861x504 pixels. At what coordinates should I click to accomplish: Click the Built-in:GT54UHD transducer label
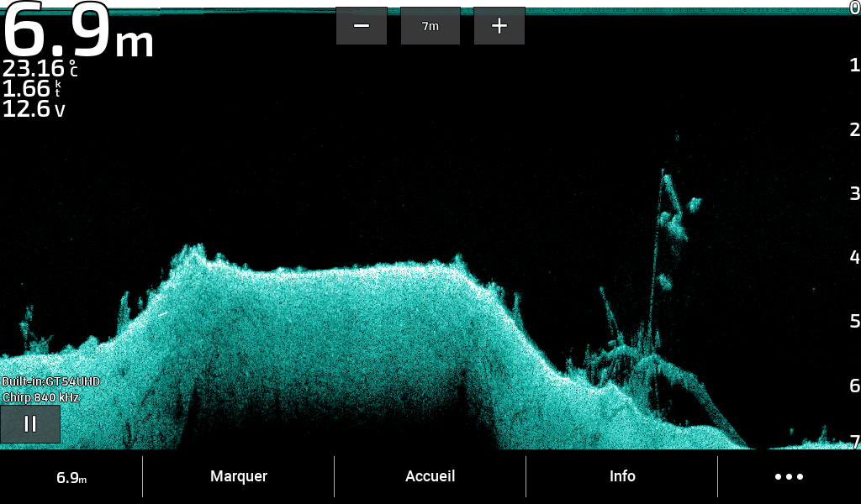(50, 382)
